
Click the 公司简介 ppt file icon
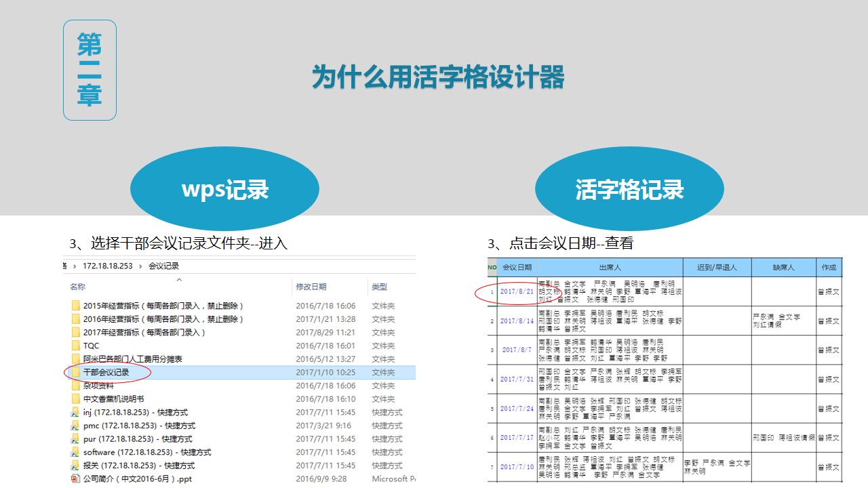[76, 479]
